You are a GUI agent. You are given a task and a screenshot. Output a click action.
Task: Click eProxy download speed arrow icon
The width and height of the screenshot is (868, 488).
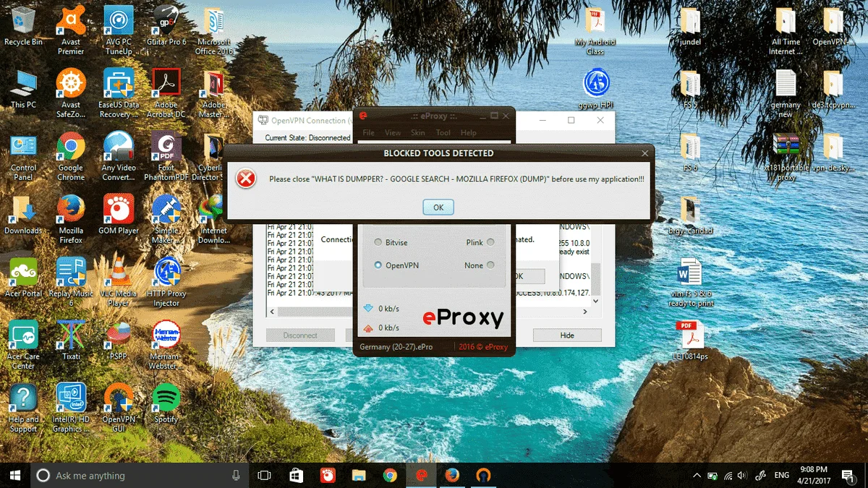(367, 309)
